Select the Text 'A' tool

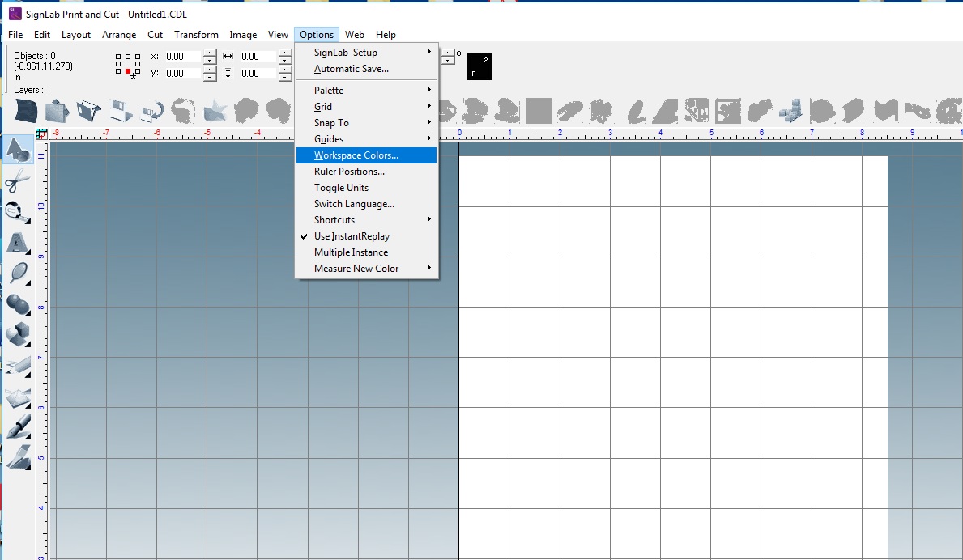tap(18, 243)
